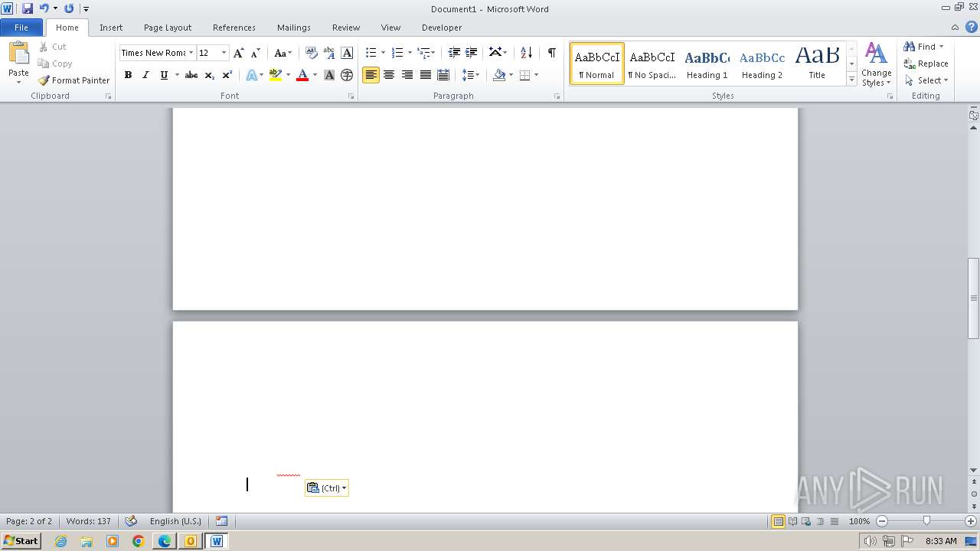Select Full Screen Reading view icon

click(x=792, y=521)
